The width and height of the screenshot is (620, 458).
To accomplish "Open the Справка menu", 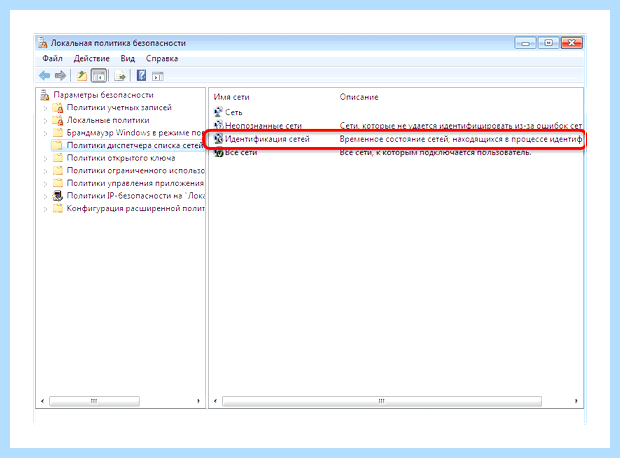I will click(x=162, y=59).
